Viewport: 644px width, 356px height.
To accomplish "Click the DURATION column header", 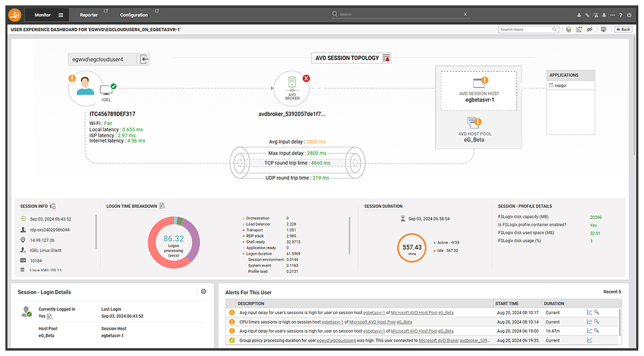I will tap(554, 303).
